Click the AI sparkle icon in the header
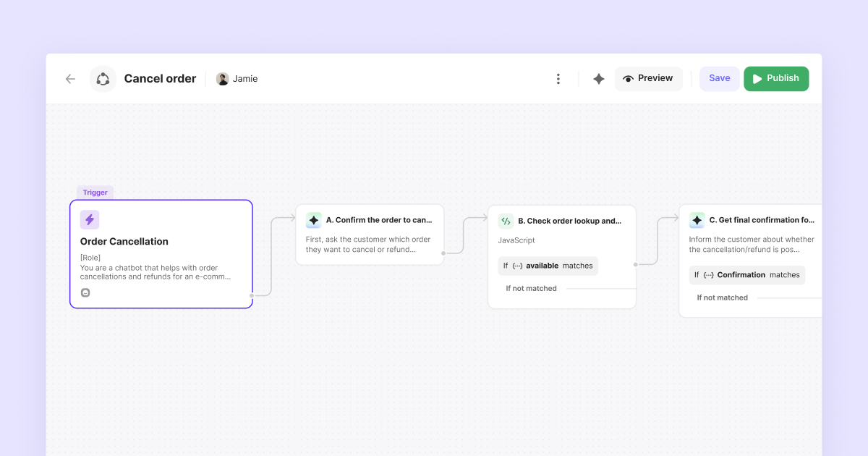Viewport: 868px width, 456px height. click(599, 79)
